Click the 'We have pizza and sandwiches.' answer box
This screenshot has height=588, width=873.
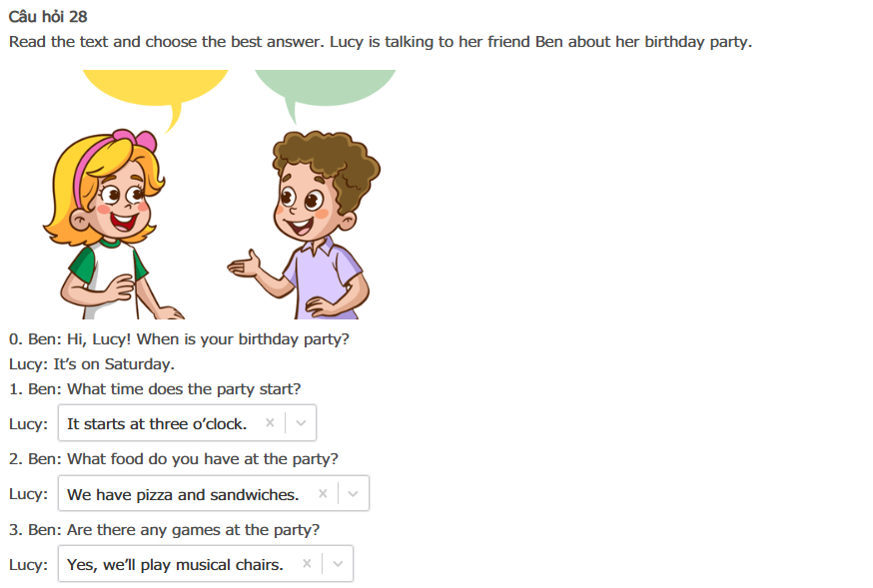coord(183,494)
